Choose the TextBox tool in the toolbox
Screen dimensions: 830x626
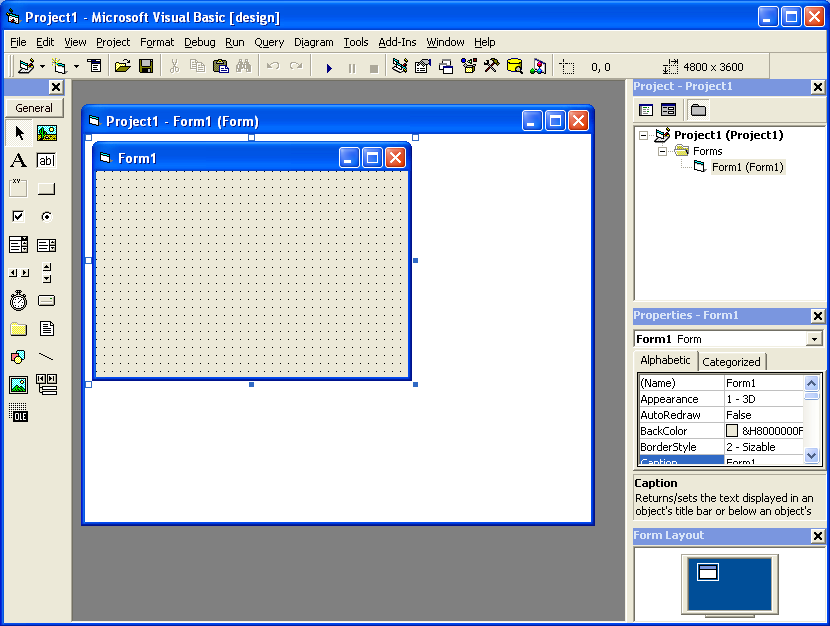click(46, 160)
